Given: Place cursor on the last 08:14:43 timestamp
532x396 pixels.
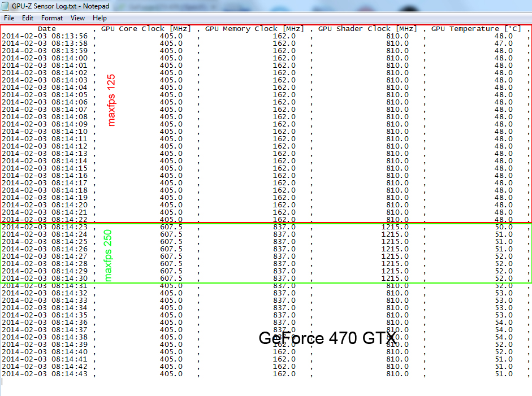Looking at the screenshot, I should point(69,373).
